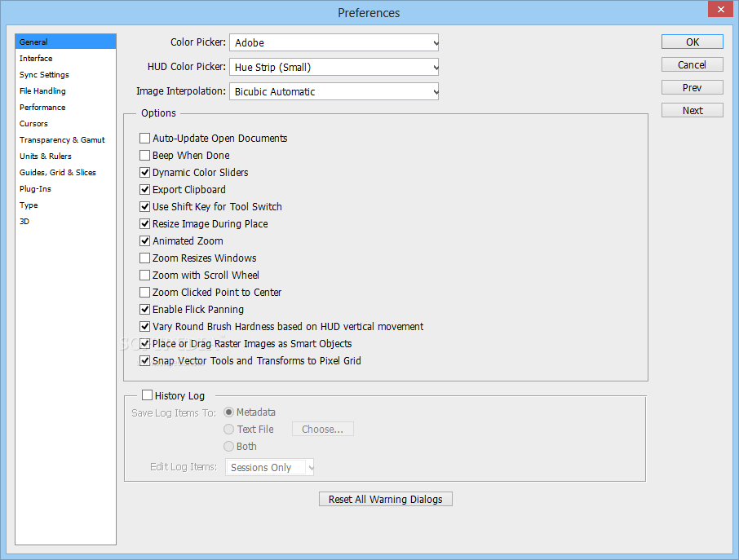Close the Preferences dialog
This screenshot has width=739, height=560.
point(720,9)
